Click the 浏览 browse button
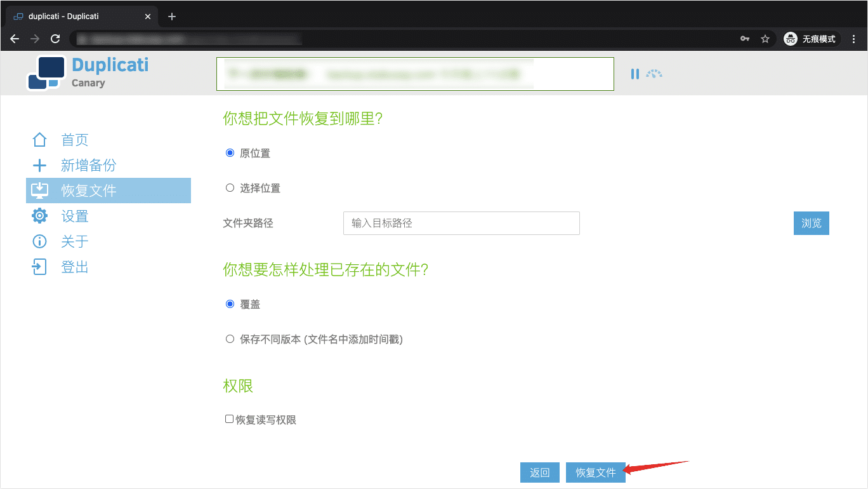868x489 pixels. [812, 223]
